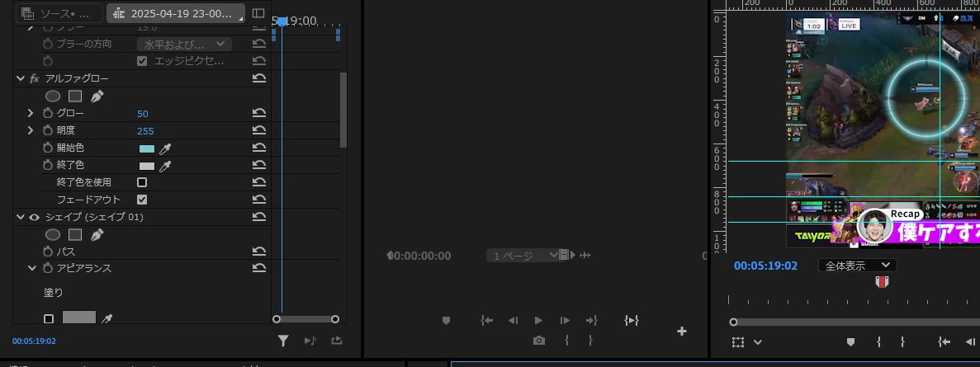Toggle the 明度 stopwatch animation
Image resolution: width=980 pixels, height=367 pixels.
coord(48,130)
